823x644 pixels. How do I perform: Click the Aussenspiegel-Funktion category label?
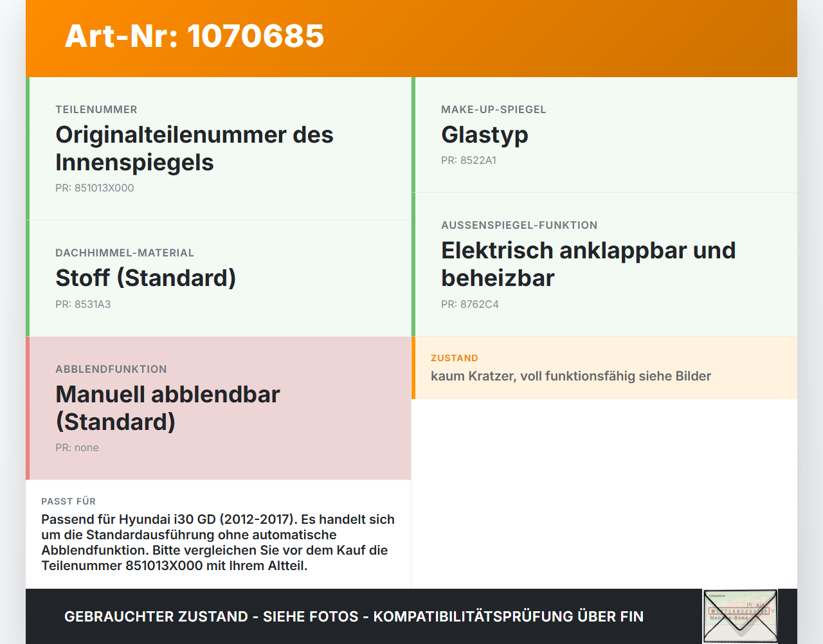tap(520, 225)
